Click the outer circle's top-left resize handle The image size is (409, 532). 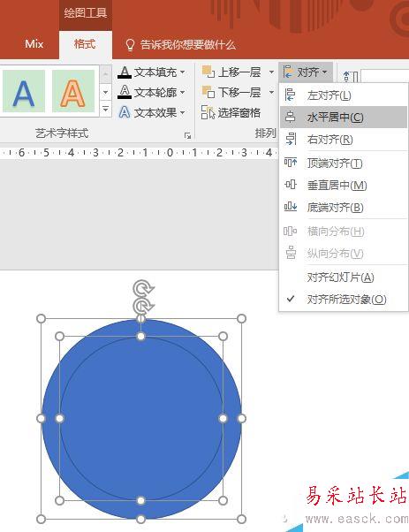(x=41, y=318)
